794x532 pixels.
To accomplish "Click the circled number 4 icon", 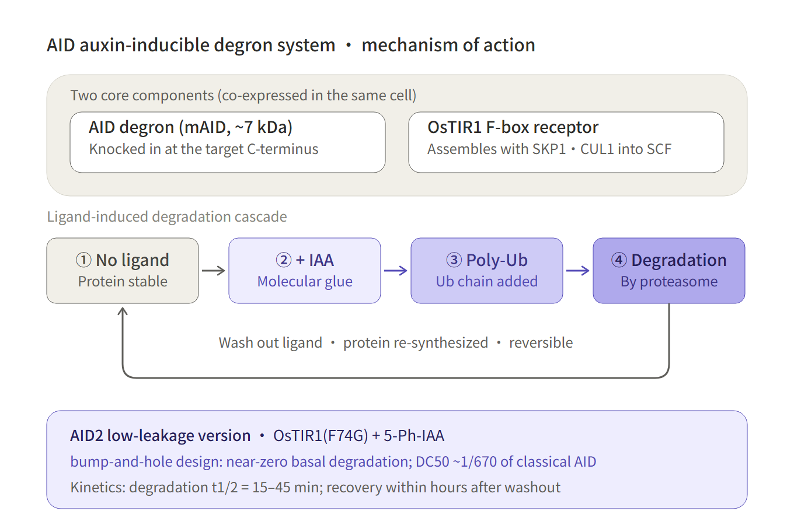I will [x=619, y=260].
